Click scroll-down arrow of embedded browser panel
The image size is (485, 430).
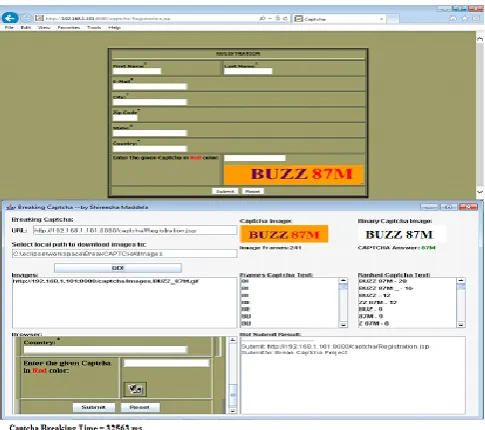[233, 411]
